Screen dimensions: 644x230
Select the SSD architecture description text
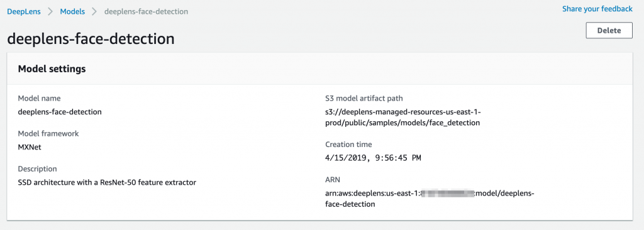(x=107, y=182)
